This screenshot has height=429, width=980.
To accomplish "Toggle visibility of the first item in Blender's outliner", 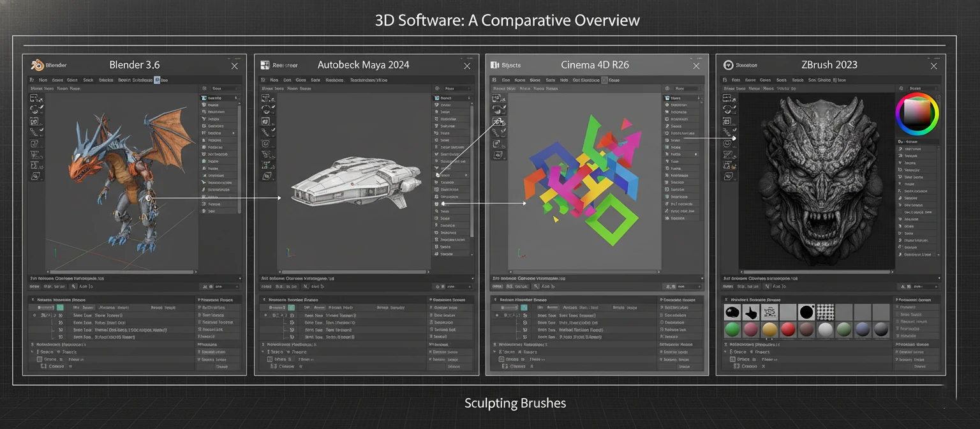I will click(237, 98).
